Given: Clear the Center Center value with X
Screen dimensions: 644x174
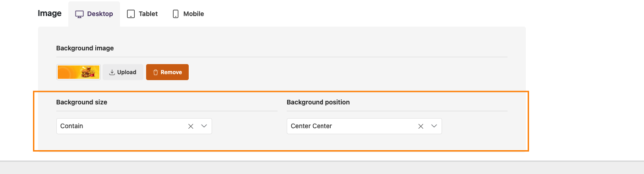Looking at the screenshot, I should (420, 126).
